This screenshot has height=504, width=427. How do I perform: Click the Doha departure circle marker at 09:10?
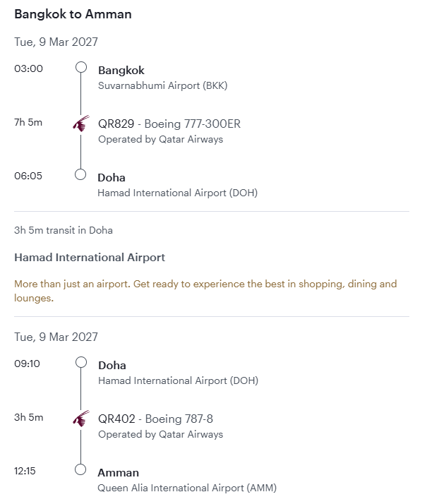point(81,362)
